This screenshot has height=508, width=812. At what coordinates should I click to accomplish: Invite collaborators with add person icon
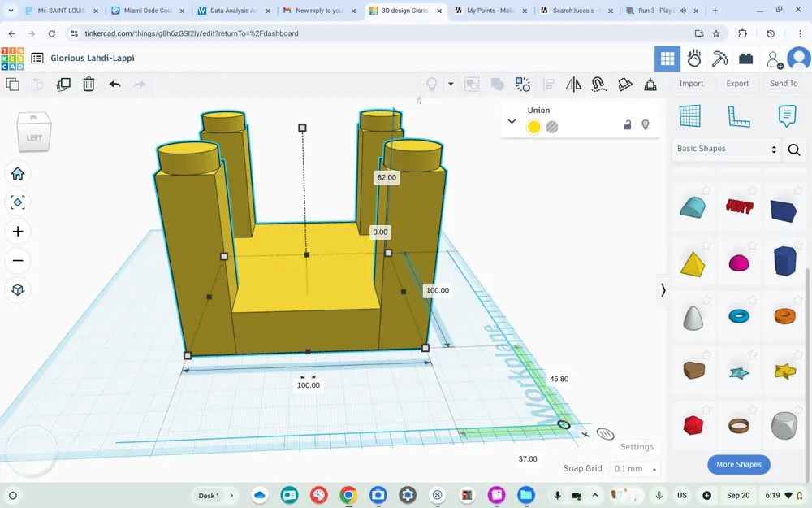(x=774, y=59)
